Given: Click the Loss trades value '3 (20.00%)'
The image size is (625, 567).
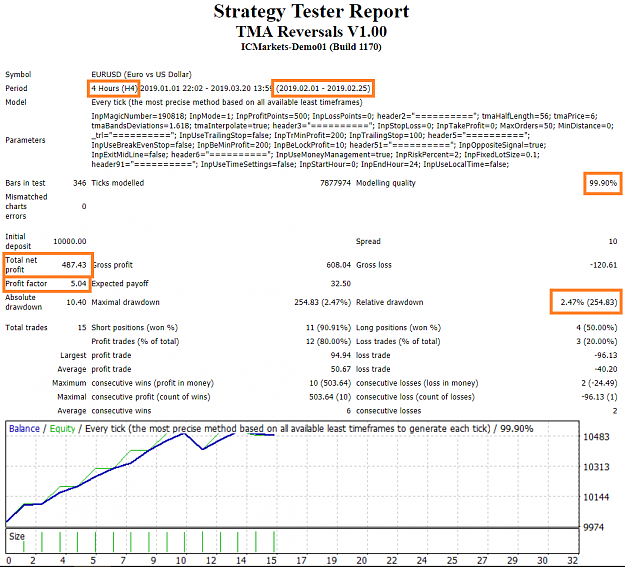Looking at the screenshot, I should 597,342.
